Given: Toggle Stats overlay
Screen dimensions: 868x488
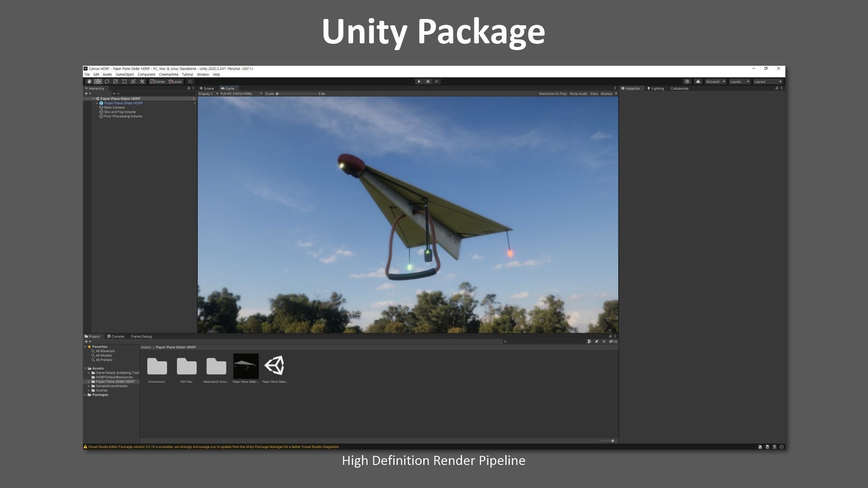Looking at the screenshot, I should pos(594,94).
